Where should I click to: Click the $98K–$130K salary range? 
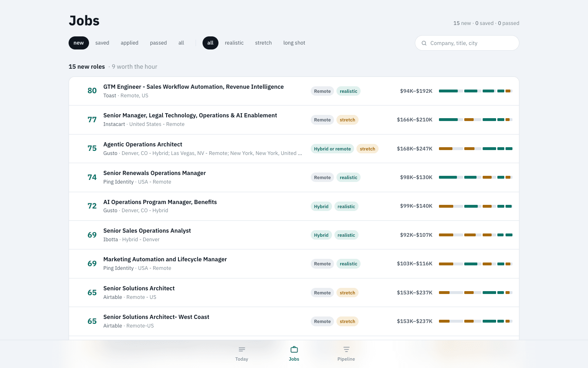tap(416, 177)
